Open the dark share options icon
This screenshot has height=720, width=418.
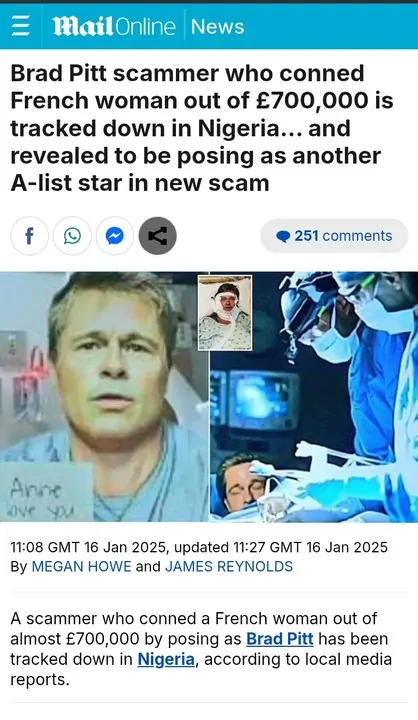pyautogui.click(x=158, y=236)
